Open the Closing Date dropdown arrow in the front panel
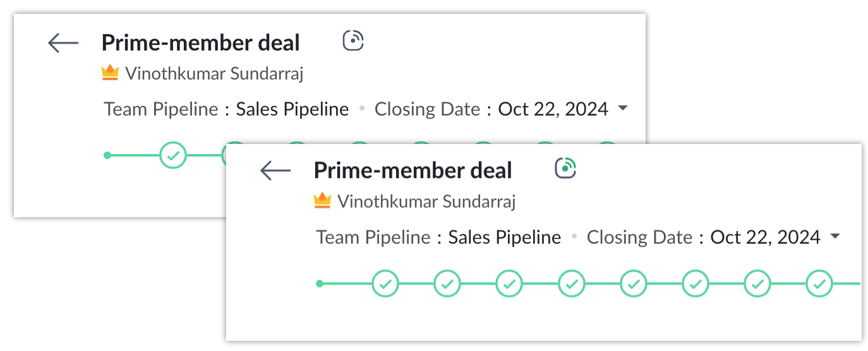The width and height of the screenshot is (868, 351). [835, 237]
